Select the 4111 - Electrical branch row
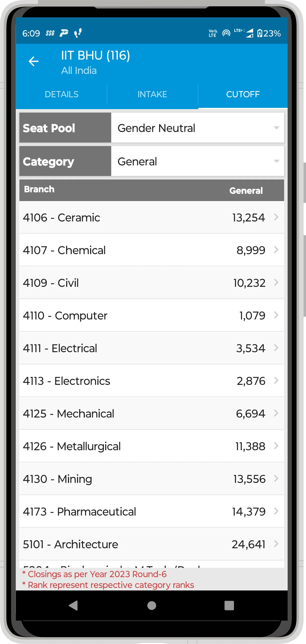 151,348
